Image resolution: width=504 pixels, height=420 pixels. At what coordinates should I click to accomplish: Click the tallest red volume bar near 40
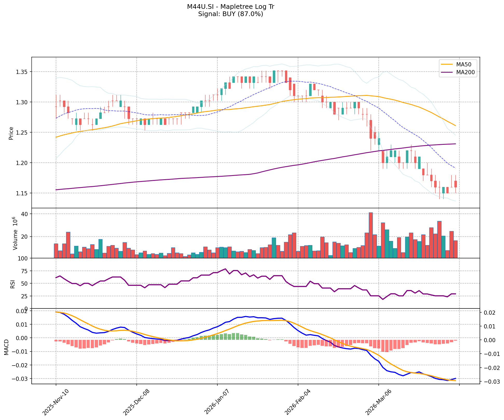point(371,235)
